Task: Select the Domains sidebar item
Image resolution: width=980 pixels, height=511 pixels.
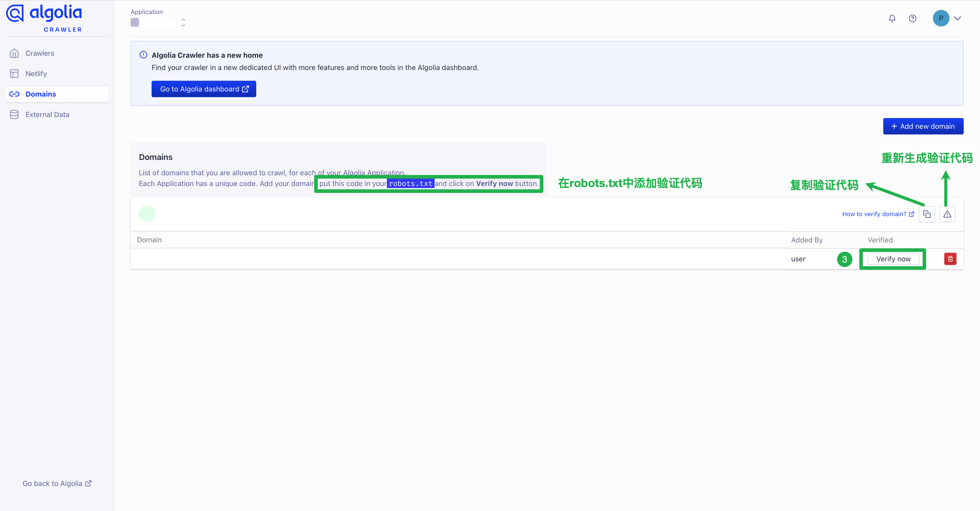Action: [x=40, y=94]
